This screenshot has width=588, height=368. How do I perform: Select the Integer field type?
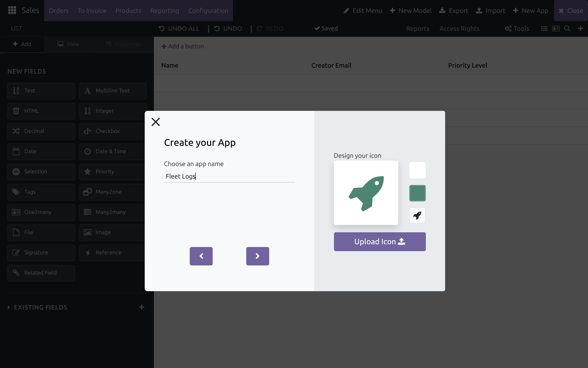pyautogui.click(x=113, y=111)
